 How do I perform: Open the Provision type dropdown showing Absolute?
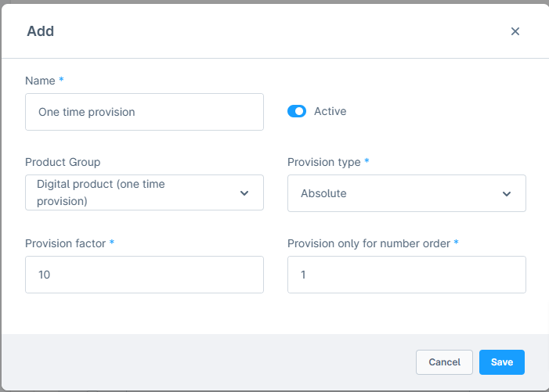point(406,193)
